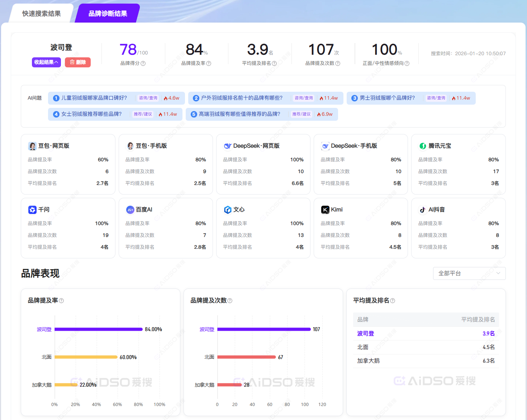Screen dimensions: 527x420
Task: Switch to the 快速搜索结果 tab
Action: 42,14
